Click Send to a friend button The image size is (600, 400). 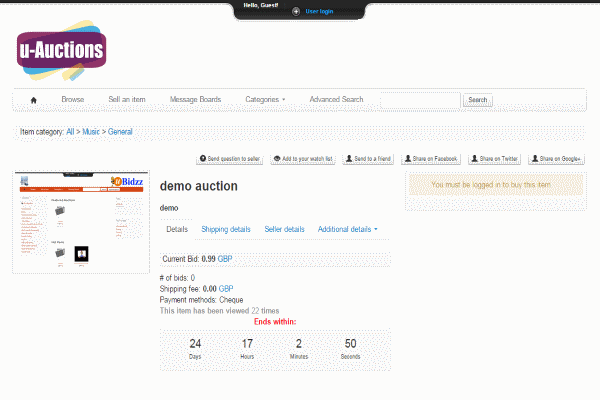tap(368, 159)
